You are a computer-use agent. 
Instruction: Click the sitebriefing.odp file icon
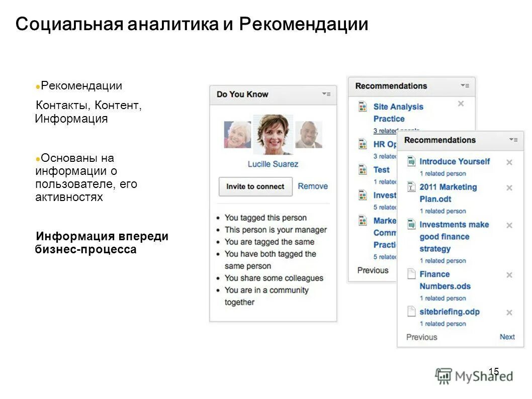click(411, 311)
